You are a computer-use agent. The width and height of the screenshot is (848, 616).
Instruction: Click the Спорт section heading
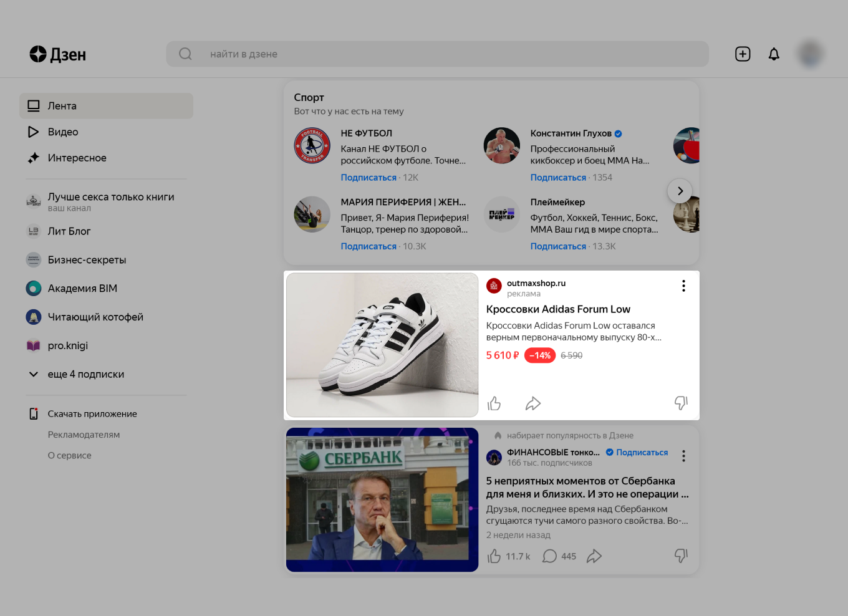(x=309, y=97)
